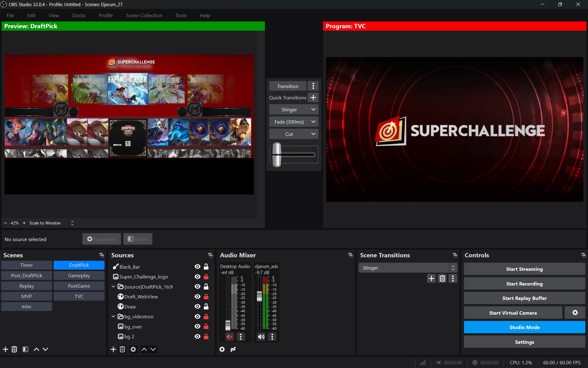Open Fade (300ms) quick transition dropdown
Image resolution: width=588 pixels, height=368 pixels.
coord(313,122)
